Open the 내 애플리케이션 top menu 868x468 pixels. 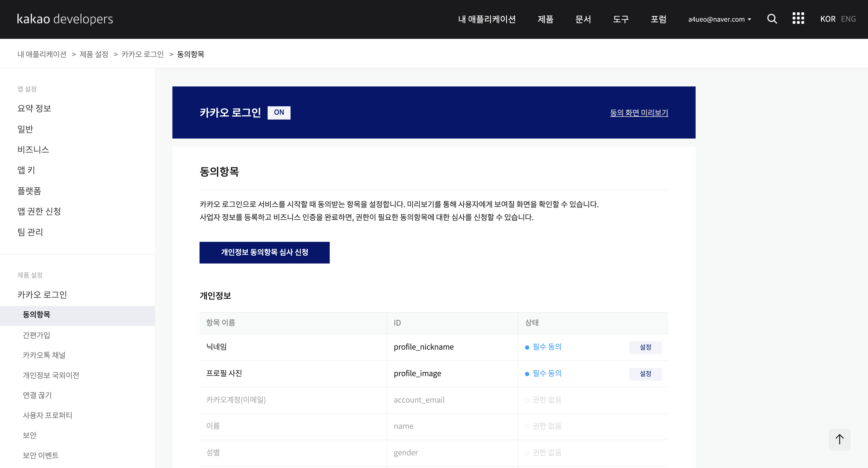click(486, 19)
